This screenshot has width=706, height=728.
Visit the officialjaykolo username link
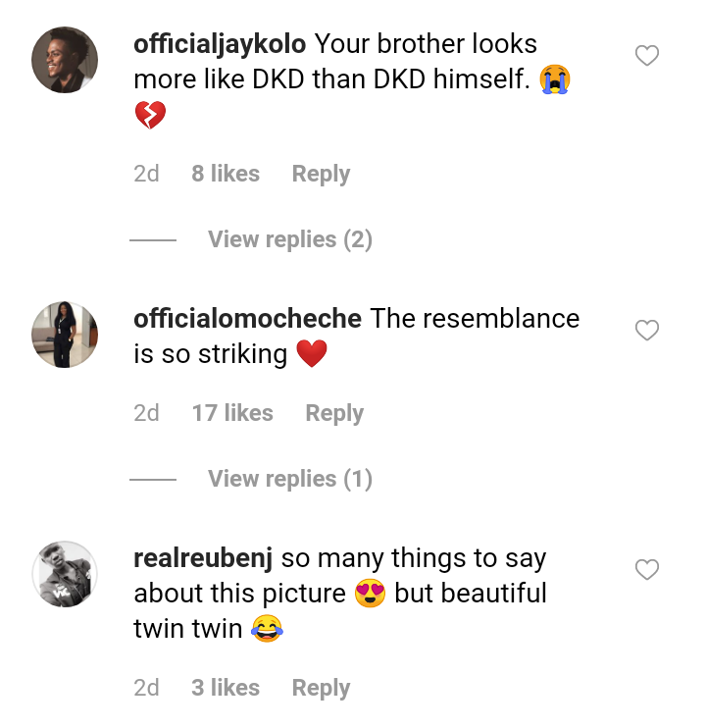pyautogui.click(x=220, y=44)
